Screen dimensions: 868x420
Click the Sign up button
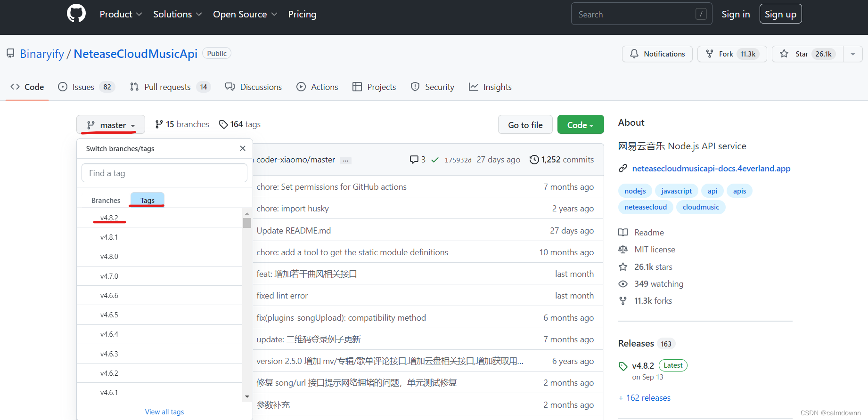[780, 14]
